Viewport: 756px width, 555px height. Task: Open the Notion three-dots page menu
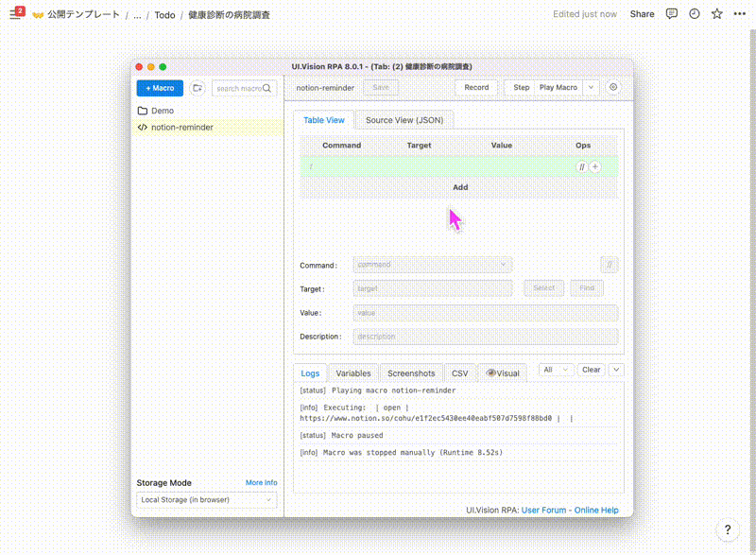pos(739,14)
